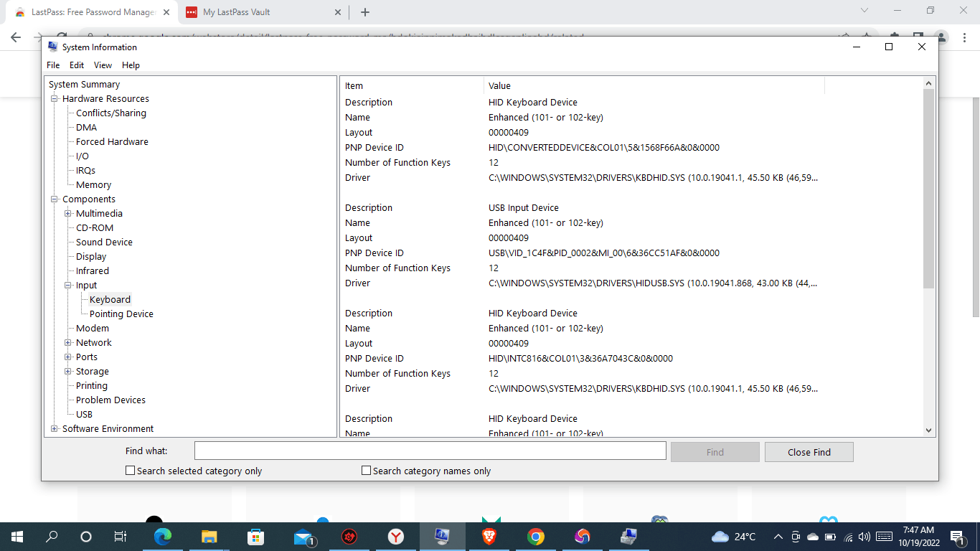This screenshot has height=551, width=980.
Task: Open the Mail app with unread notification
Action: pyautogui.click(x=304, y=536)
